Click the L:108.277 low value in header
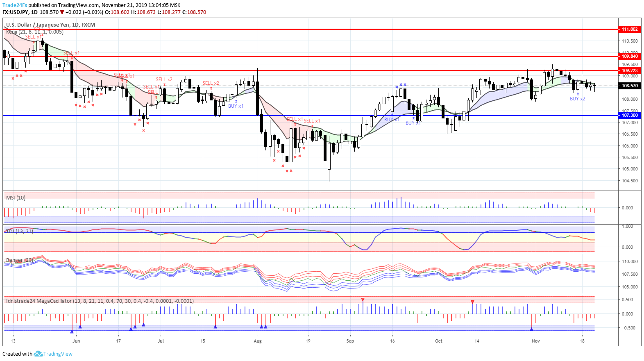Viewport: 644px width, 361px height. (169, 12)
